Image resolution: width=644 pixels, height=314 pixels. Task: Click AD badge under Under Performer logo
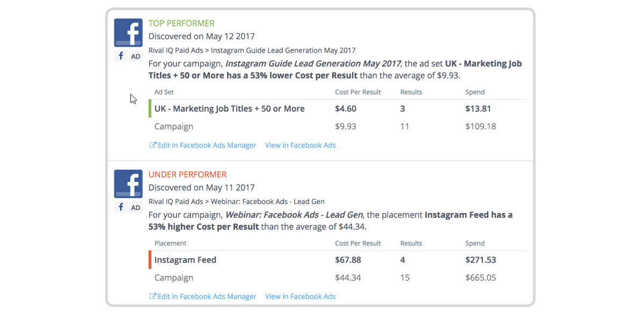coord(136,207)
